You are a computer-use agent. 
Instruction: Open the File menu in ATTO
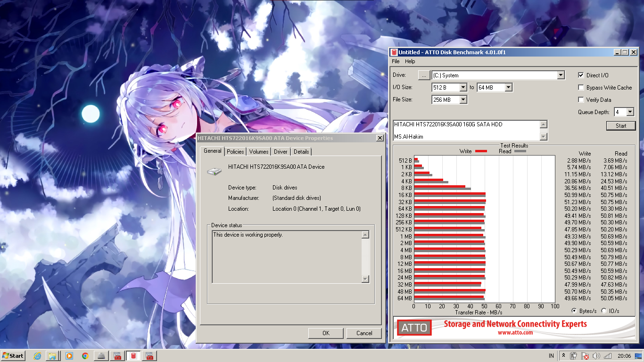(396, 61)
